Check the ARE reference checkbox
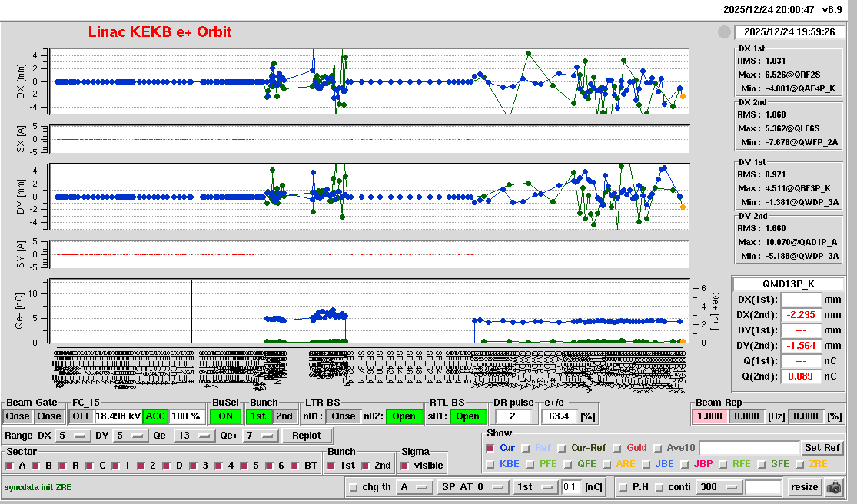Screen dimensions: 857x504 [606, 464]
